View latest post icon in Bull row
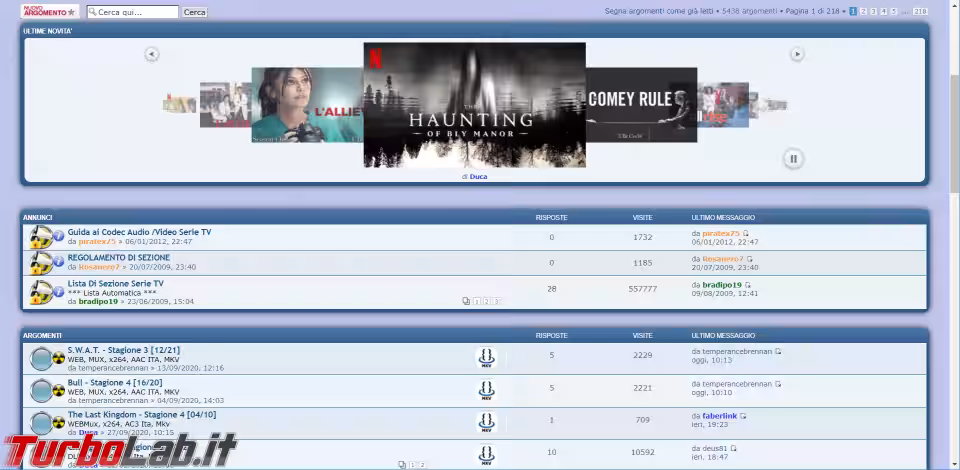This screenshot has height=470, width=960. [778, 384]
